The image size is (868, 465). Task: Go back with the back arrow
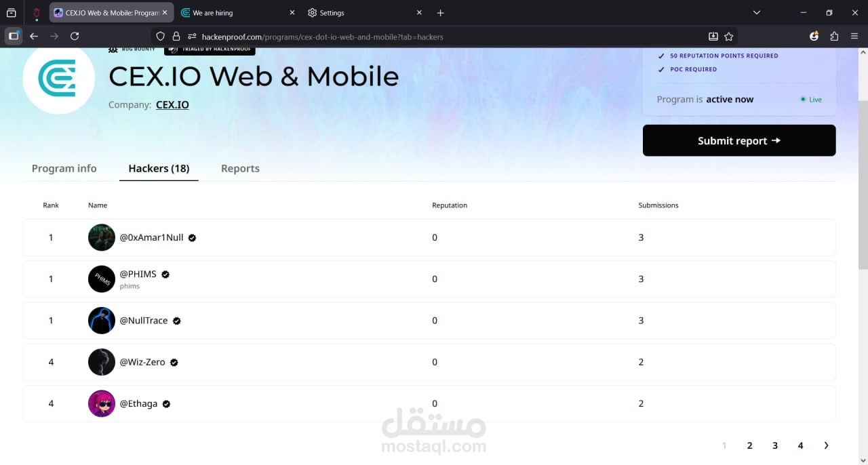[x=34, y=36]
